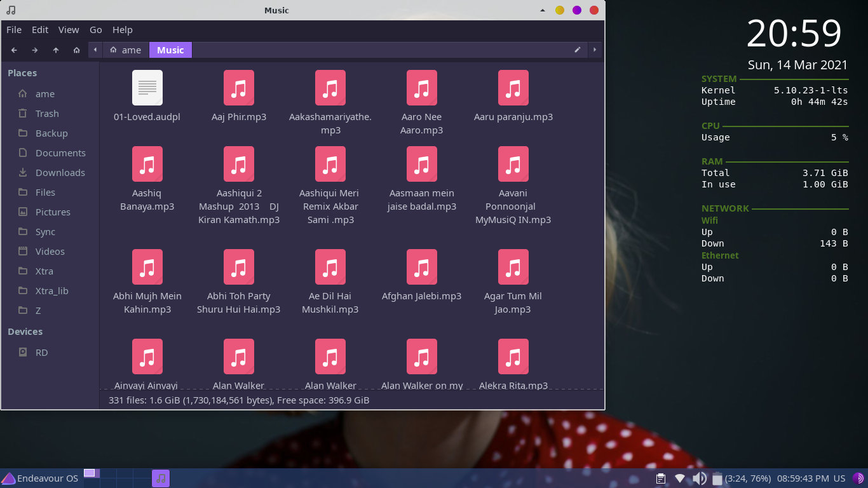Select the Ainvayi Ainvayi file icon

[x=147, y=356]
